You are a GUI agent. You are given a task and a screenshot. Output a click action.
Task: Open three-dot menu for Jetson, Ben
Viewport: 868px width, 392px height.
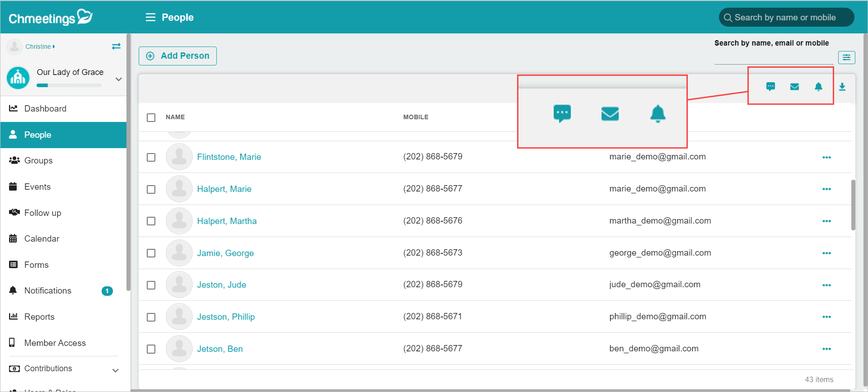826,349
